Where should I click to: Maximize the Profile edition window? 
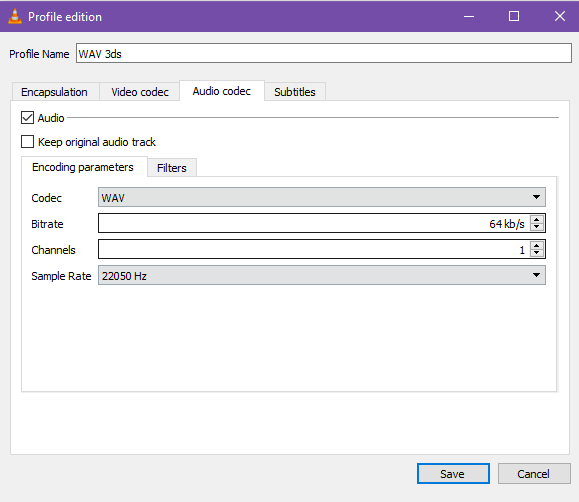[514, 16]
